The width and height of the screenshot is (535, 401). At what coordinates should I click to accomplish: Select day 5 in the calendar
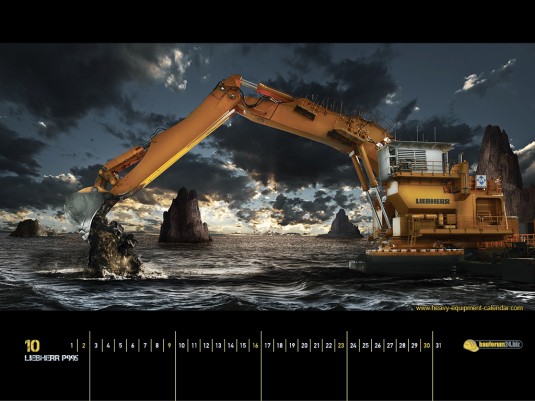click(x=120, y=346)
